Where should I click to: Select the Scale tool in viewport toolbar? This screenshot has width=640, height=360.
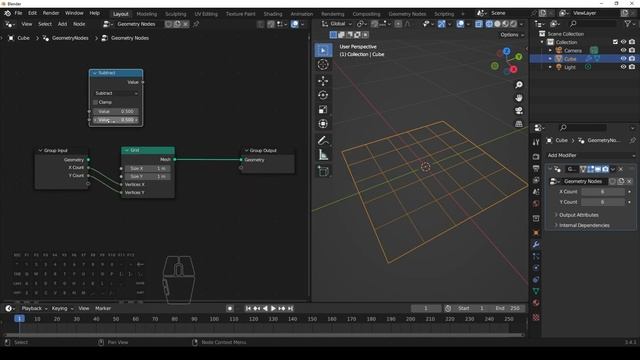pyautogui.click(x=323, y=109)
